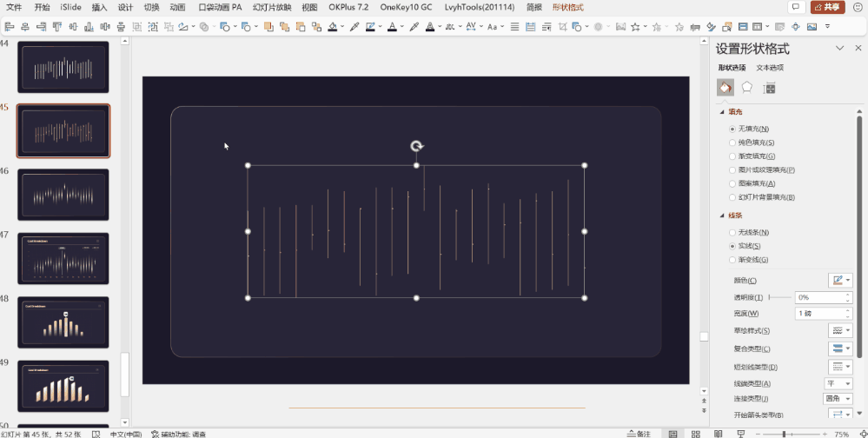
Task: Select 幻灯片背景填充 radio button
Action: pyautogui.click(x=732, y=197)
